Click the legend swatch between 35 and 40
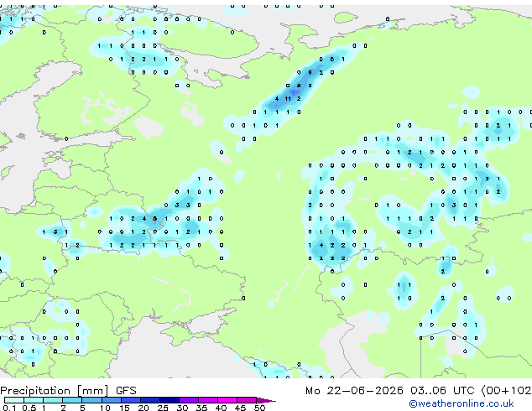The image size is (532, 411). click(x=208, y=400)
